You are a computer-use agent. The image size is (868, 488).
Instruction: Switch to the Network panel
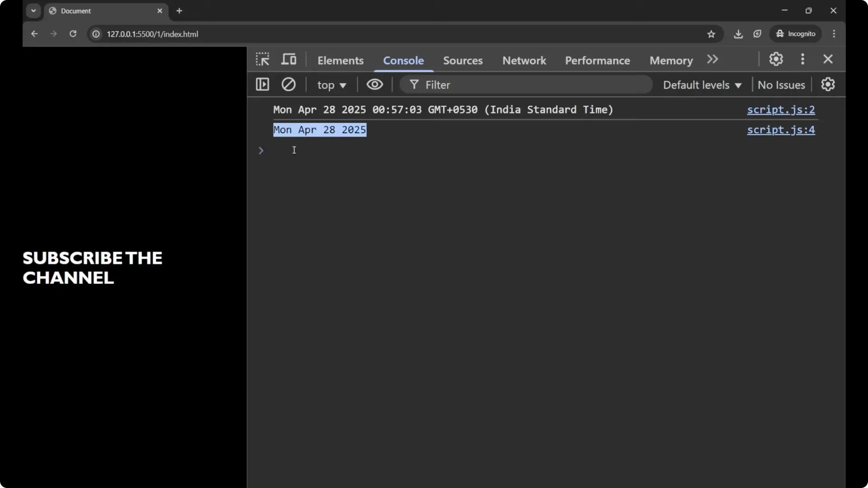[524, 60]
